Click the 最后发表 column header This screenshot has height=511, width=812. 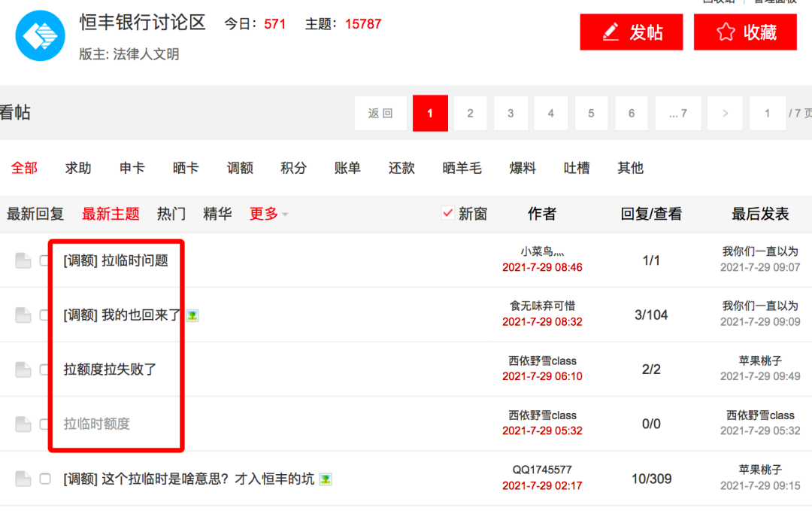pyautogui.click(x=759, y=214)
